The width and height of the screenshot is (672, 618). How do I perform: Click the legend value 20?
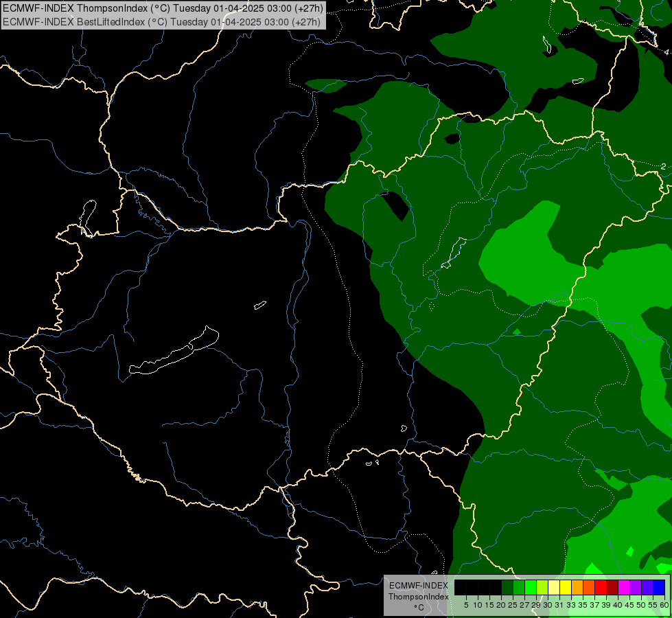coord(501,605)
